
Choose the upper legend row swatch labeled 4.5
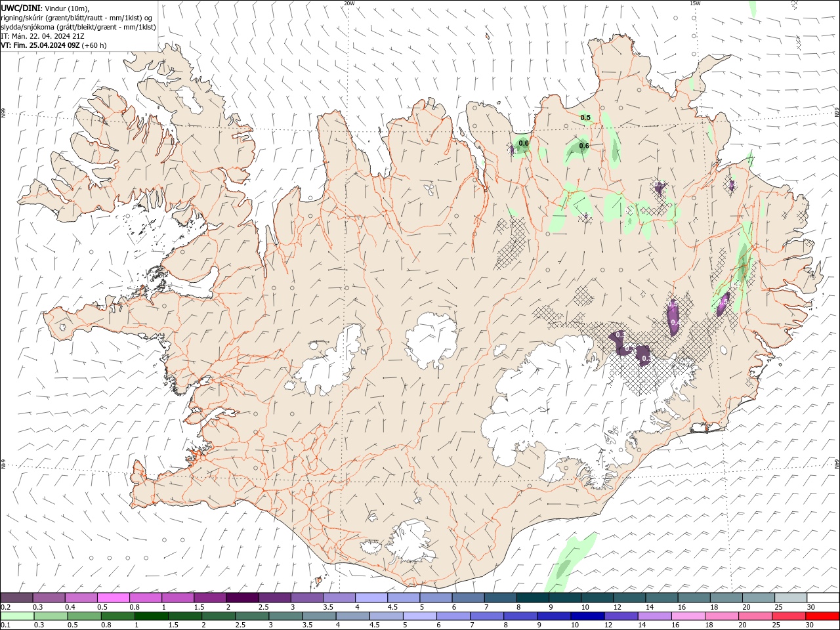click(x=403, y=598)
